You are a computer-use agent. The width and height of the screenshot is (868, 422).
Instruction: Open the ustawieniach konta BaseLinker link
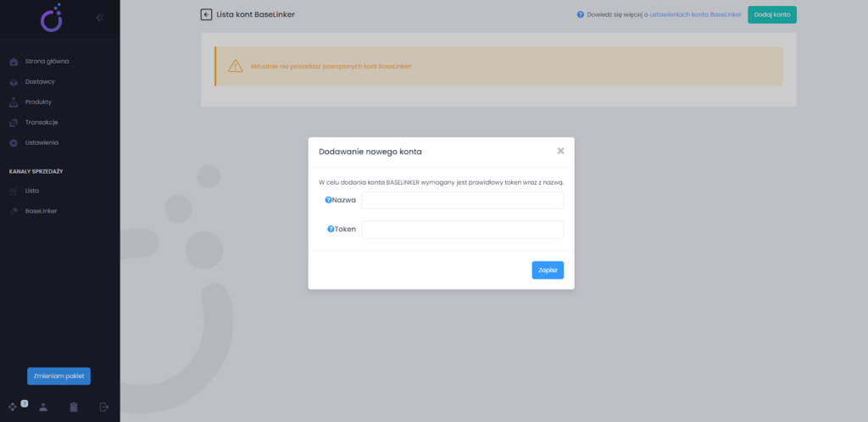(696, 15)
